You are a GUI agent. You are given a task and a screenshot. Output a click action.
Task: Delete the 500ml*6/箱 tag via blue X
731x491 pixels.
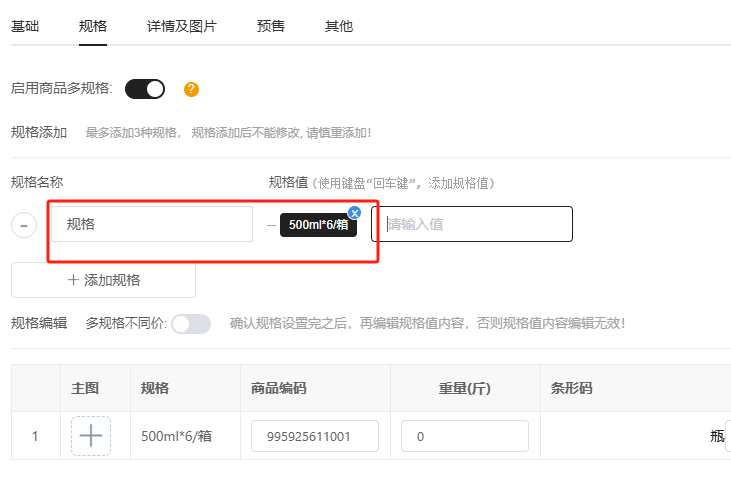354,212
